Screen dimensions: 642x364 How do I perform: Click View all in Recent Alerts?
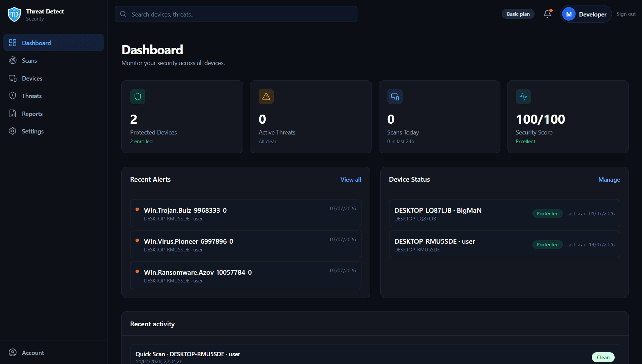coord(351,180)
